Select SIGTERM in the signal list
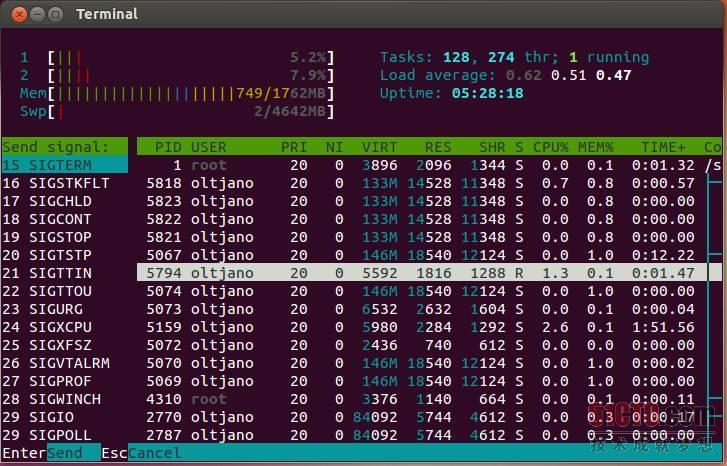Viewport: 727px width, 466px height. pyautogui.click(x=64, y=165)
